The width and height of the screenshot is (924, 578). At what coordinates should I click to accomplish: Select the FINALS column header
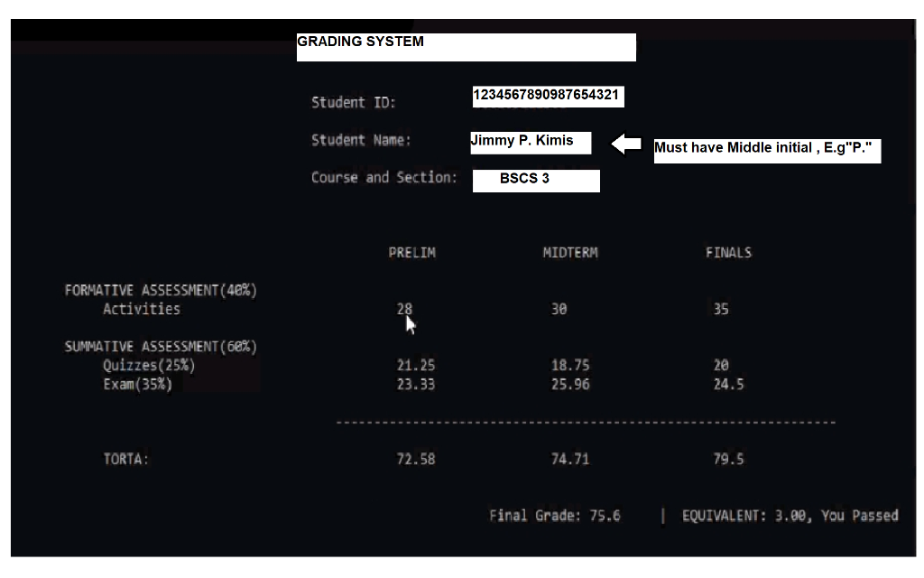pyautogui.click(x=727, y=253)
